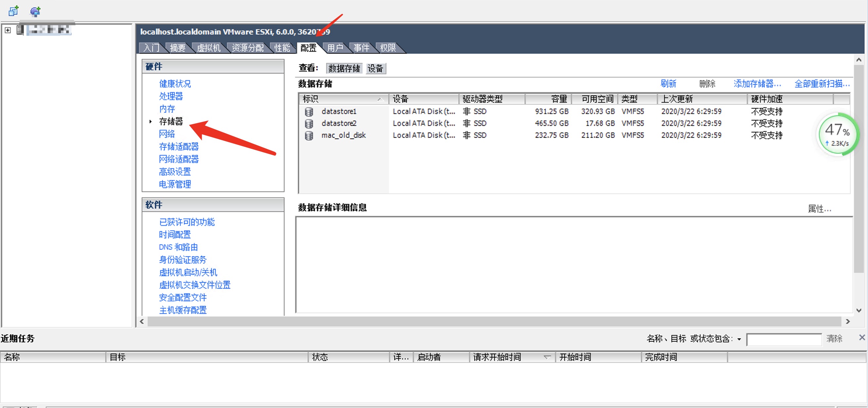868x408 pixels.
Task: Select the host server icon in tree
Action: [x=20, y=30]
